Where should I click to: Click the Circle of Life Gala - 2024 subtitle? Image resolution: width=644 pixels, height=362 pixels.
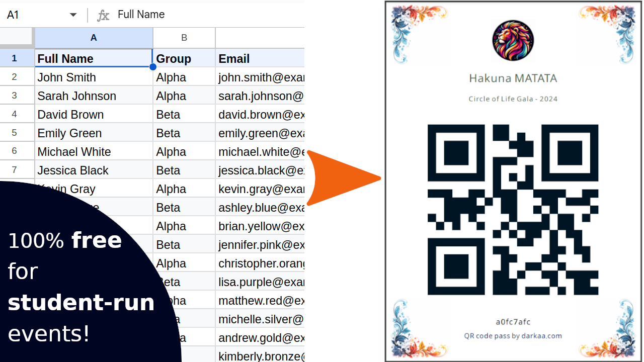(513, 99)
